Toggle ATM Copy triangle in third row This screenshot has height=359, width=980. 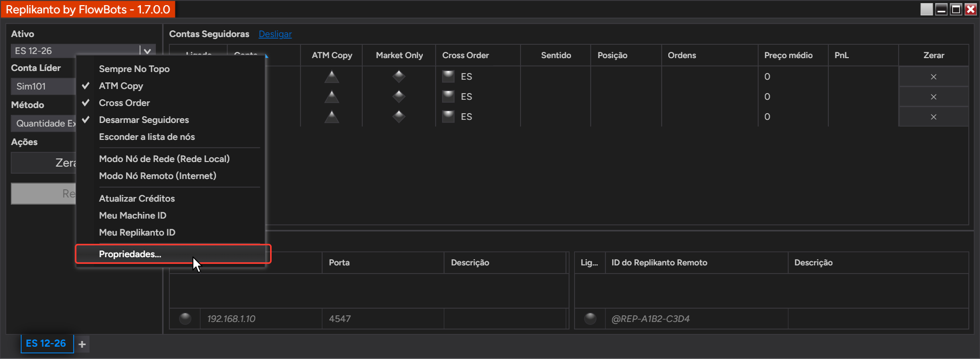331,116
